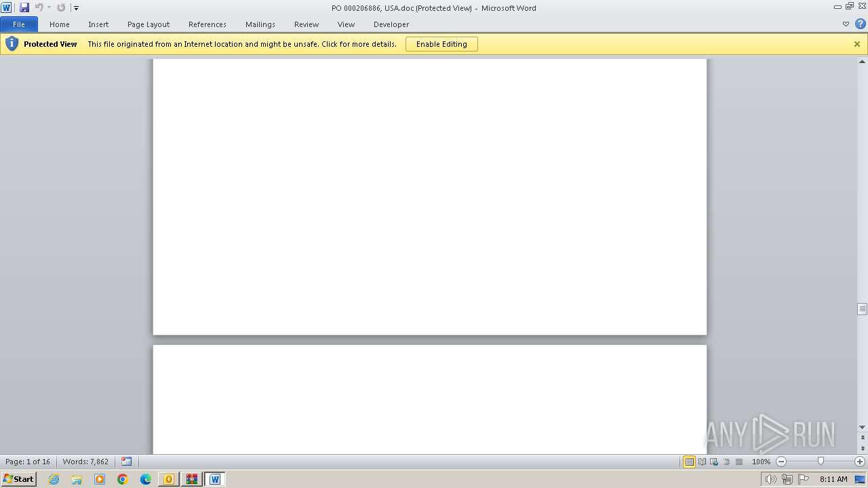This screenshot has height=488, width=868.
Task: Click the zoom slider handle
Action: pyautogui.click(x=821, y=462)
